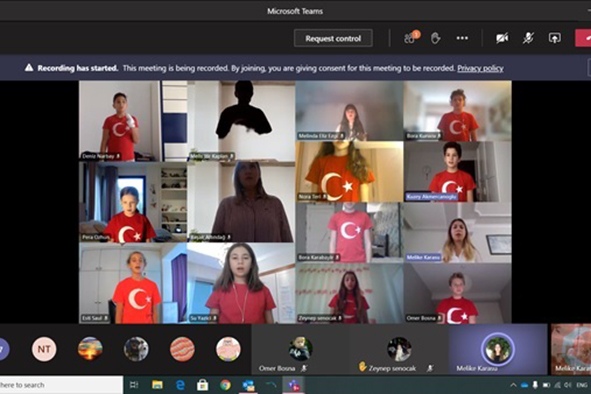This screenshot has width=591, height=394.
Task: Expand hidden system tray icons
Action: [513, 385]
